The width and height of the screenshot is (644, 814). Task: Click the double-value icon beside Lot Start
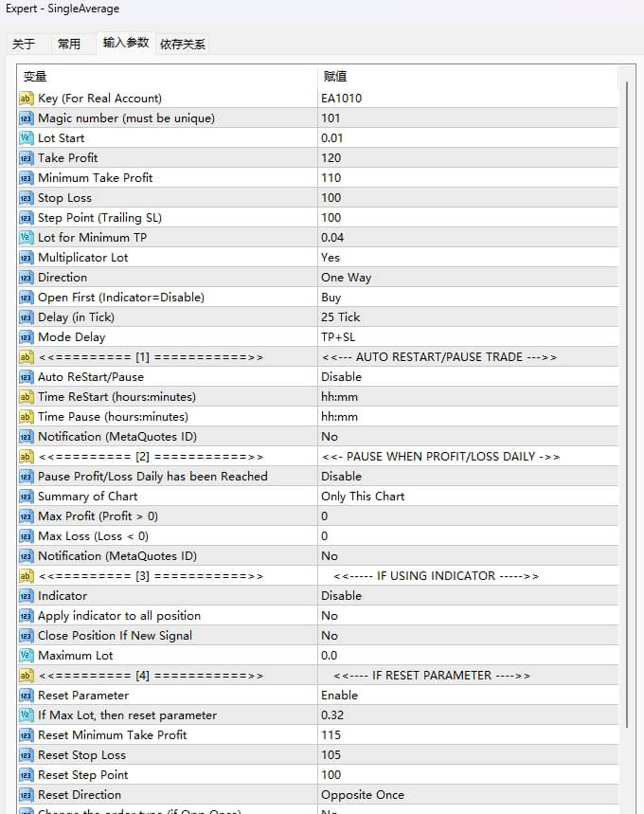(26, 138)
